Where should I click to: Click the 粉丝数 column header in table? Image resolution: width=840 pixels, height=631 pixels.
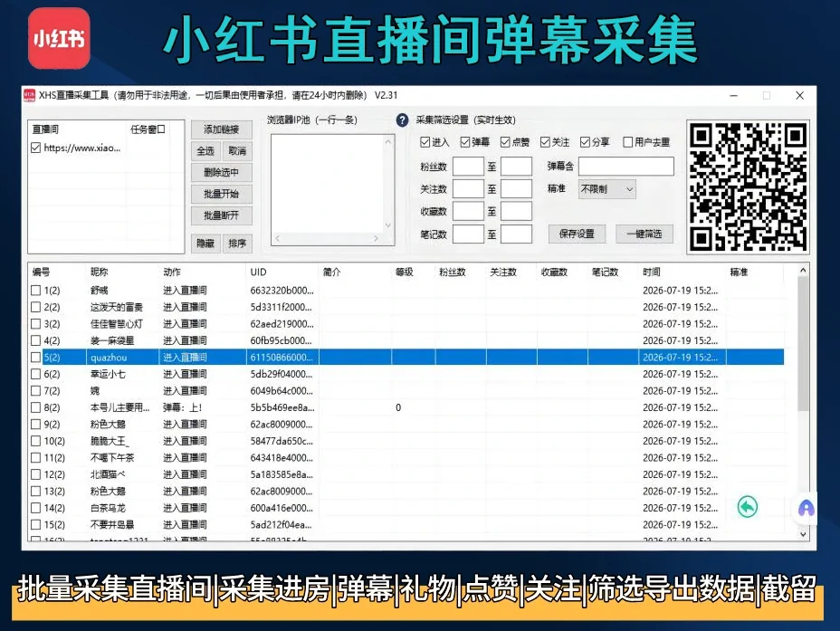460,272
